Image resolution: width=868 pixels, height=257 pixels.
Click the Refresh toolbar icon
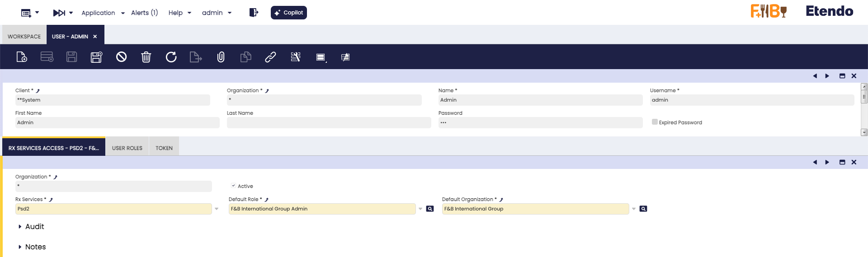171,57
